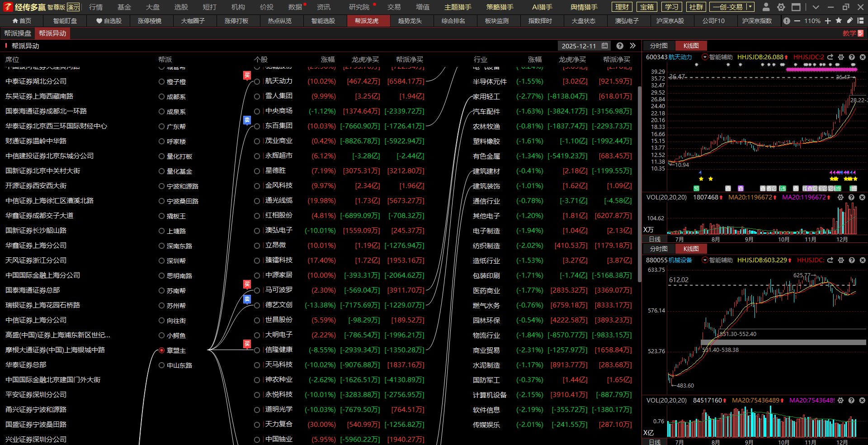The image size is (868, 445).
Task: Click the vertical scrollbar of the list panel
Action: pos(639,181)
